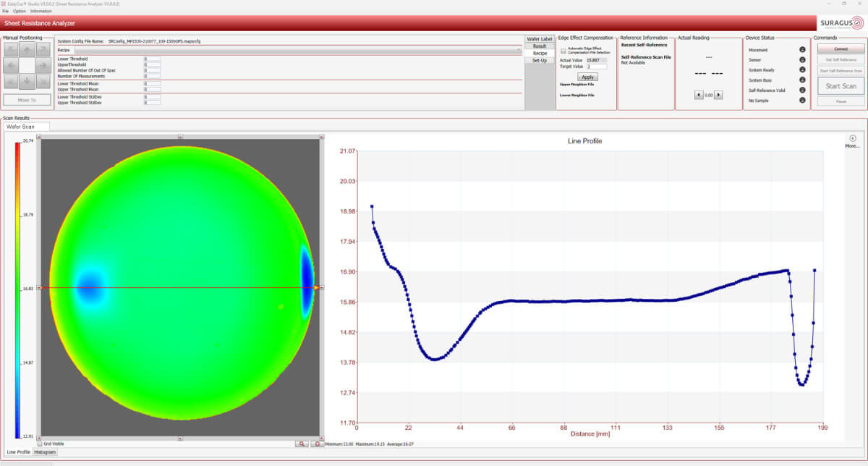Toggle Automatic Edge Effect Compensation File Selection
This screenshot has width=868, height=466.
[563, 51]
